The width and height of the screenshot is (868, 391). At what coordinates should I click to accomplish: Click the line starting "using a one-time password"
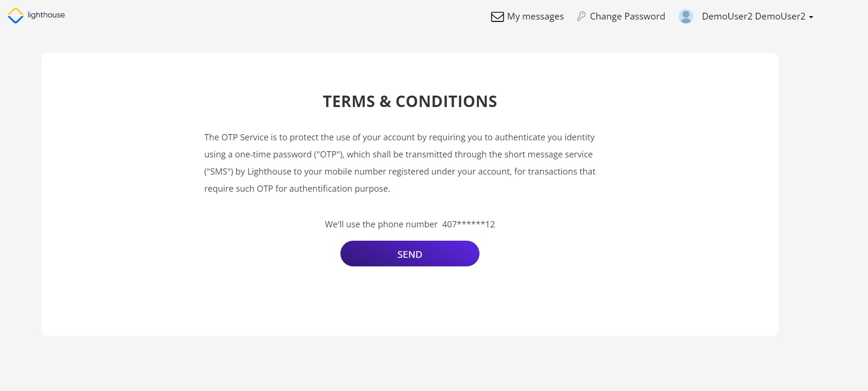(x=398, y=155)
